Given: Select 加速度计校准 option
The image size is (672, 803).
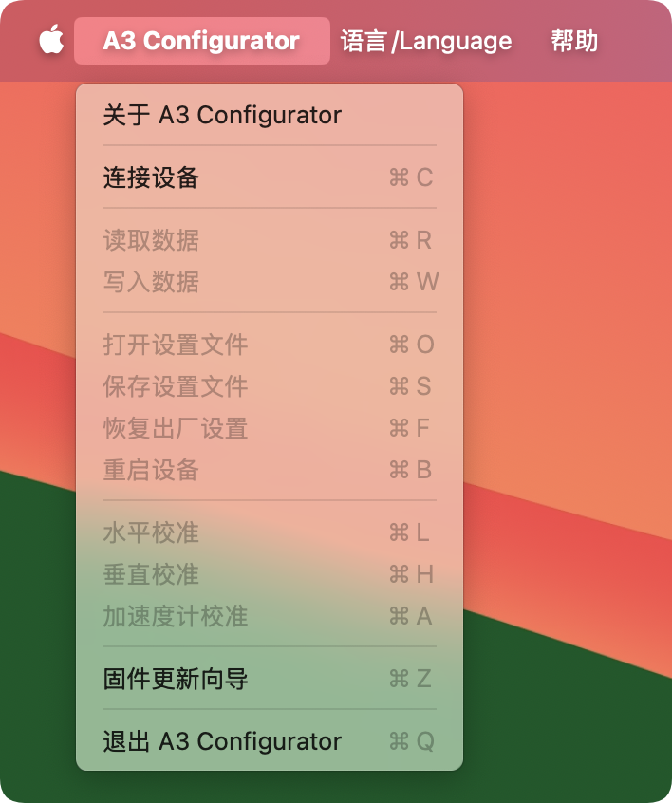Looking at the screenshot, I should tap(176, 616).
